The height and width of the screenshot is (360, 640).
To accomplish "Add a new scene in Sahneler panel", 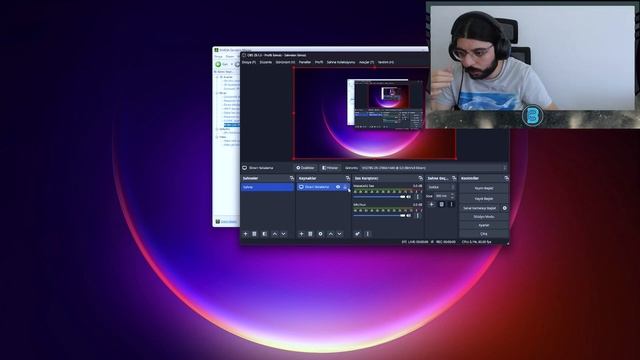I will (x=245, y=234).
